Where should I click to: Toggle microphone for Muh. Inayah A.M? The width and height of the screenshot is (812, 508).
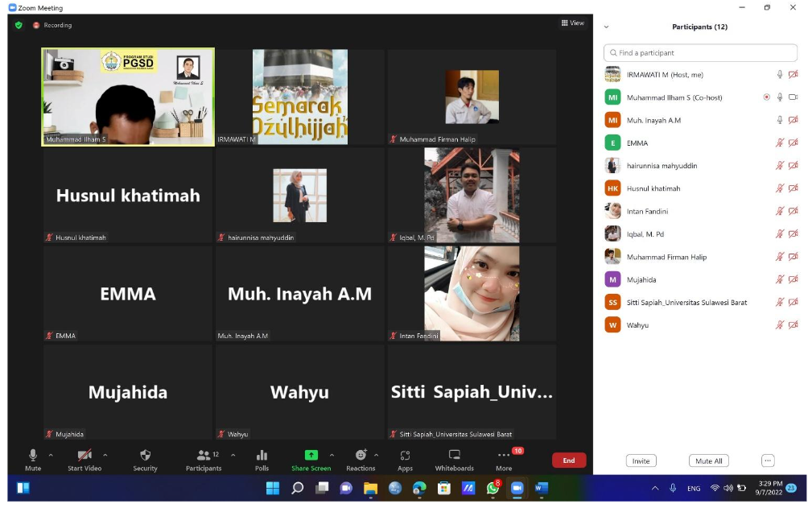coord(779,120)
